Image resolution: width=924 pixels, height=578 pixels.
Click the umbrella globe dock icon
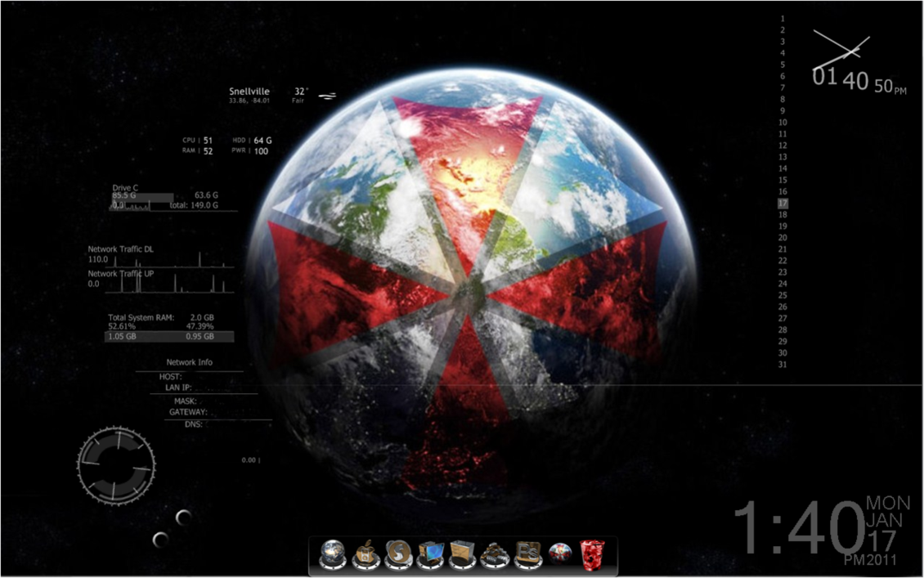(560, 554)
